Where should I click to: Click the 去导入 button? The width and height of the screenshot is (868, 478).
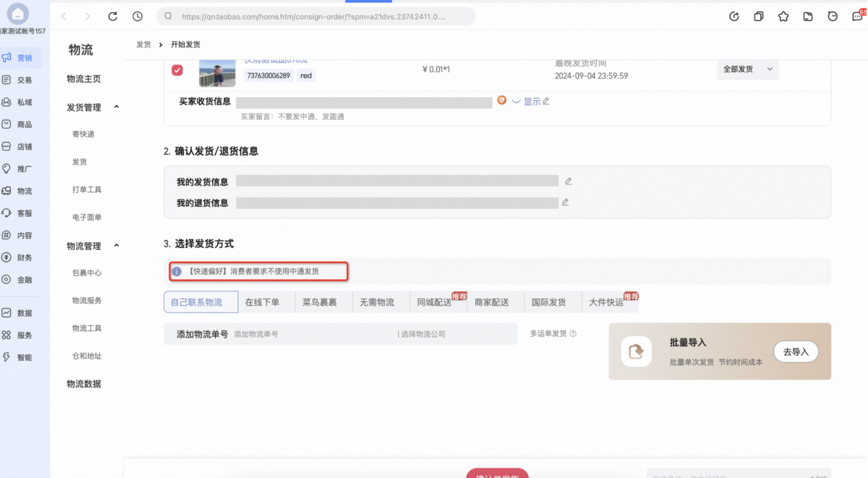(796, 352)
